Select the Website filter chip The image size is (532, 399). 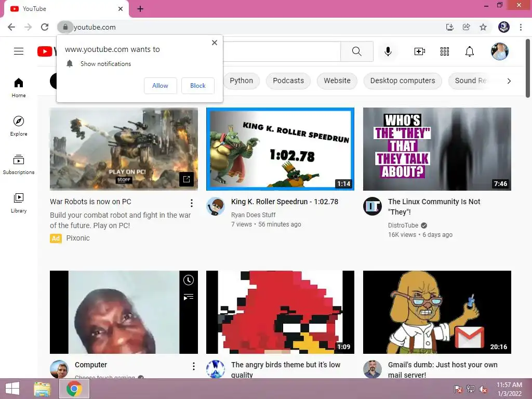(x=337, y=81)
